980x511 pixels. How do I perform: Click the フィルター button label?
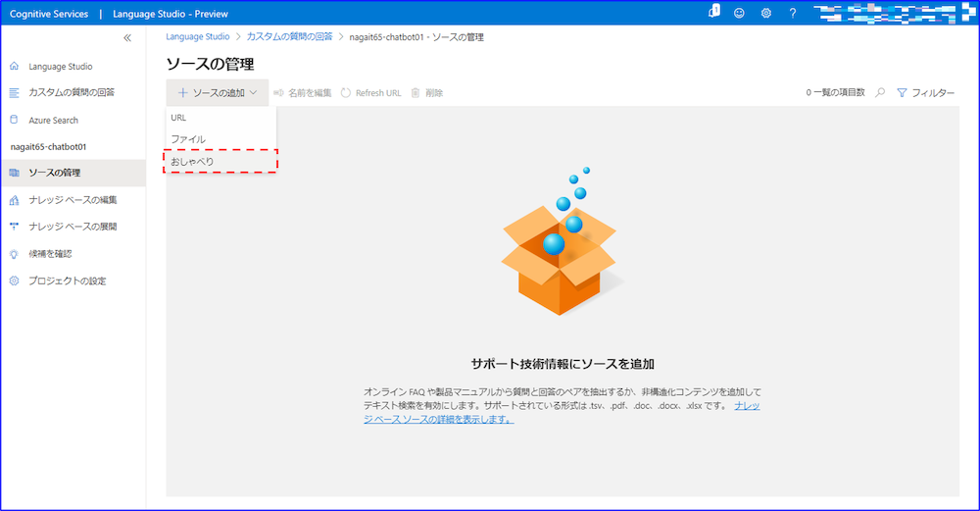point(933,92)
